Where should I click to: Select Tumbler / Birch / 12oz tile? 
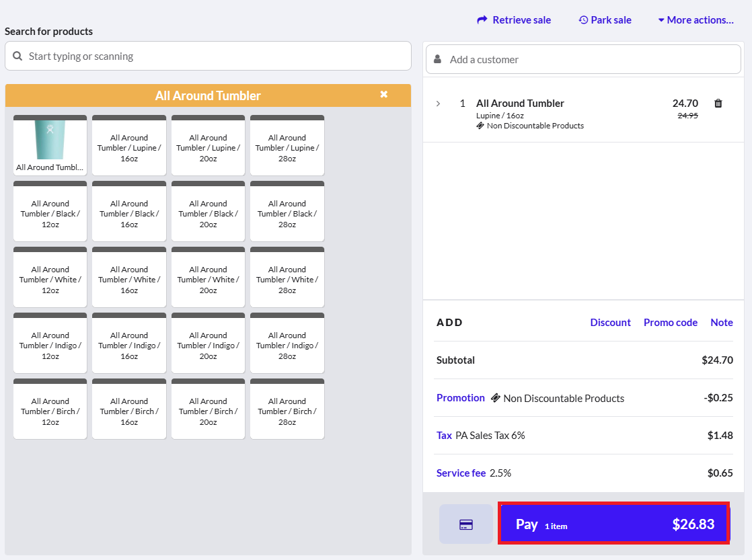[x=50, y=409]
